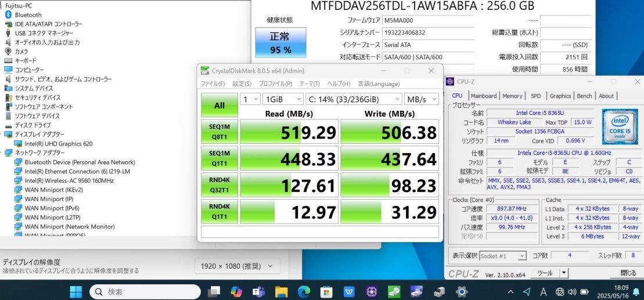Open ヘルプ(H) menu in CrystalDiskMark
644x300 pixels.
point(339,84)
